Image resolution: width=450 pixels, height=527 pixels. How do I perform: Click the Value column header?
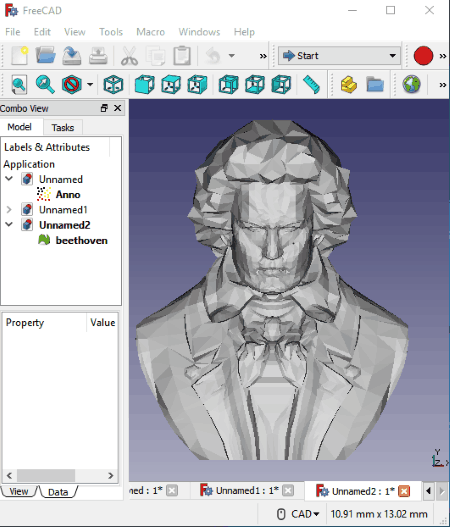coord(103,323)
